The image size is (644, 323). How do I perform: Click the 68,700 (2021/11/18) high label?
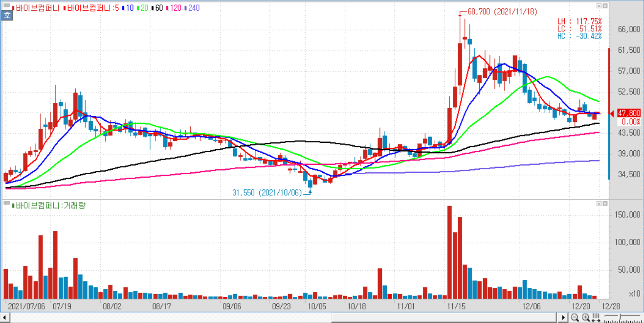pyautogui.click(x=502, y=12)
